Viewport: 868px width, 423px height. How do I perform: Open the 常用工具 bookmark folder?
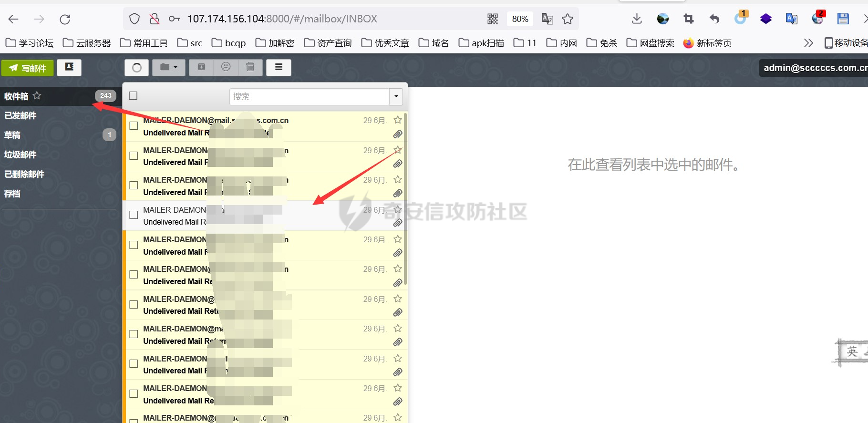tap(144, 43)
